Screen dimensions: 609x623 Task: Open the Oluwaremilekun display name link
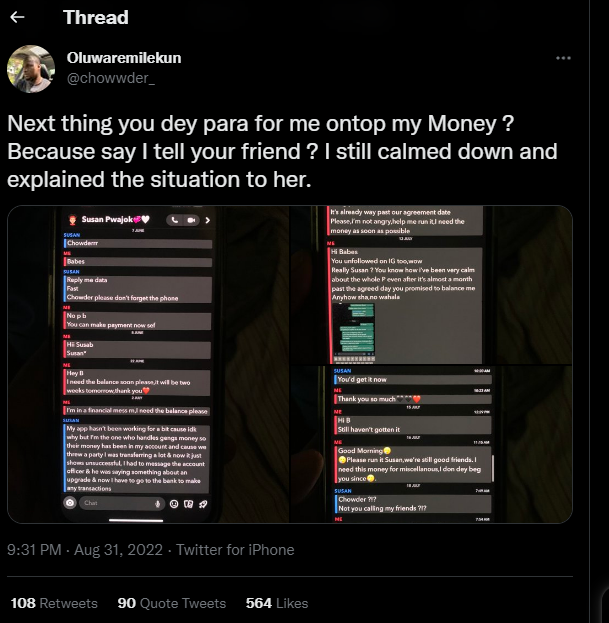[x=124, y=58]
